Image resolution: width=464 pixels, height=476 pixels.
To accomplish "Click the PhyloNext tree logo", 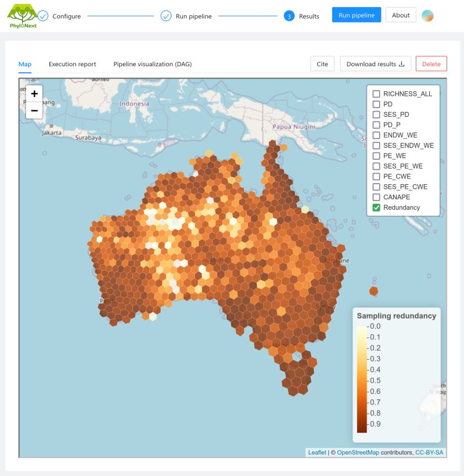I will click(x=23, y=16).
